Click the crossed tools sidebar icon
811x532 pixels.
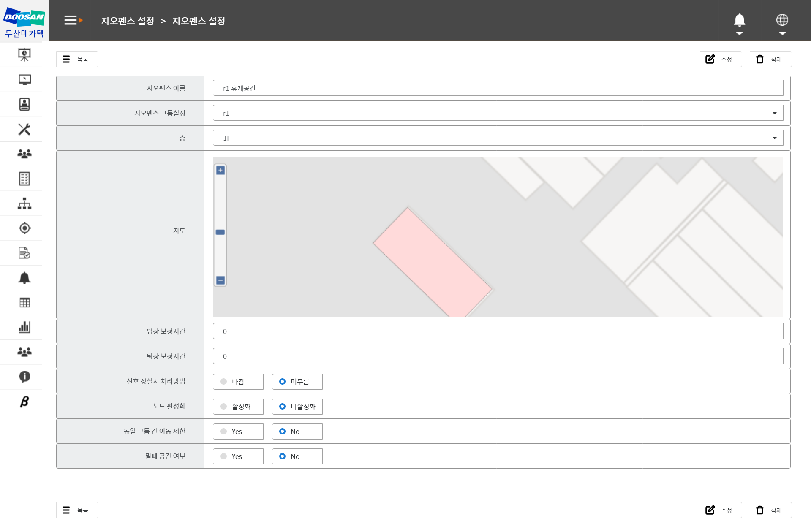pos(24,129)
